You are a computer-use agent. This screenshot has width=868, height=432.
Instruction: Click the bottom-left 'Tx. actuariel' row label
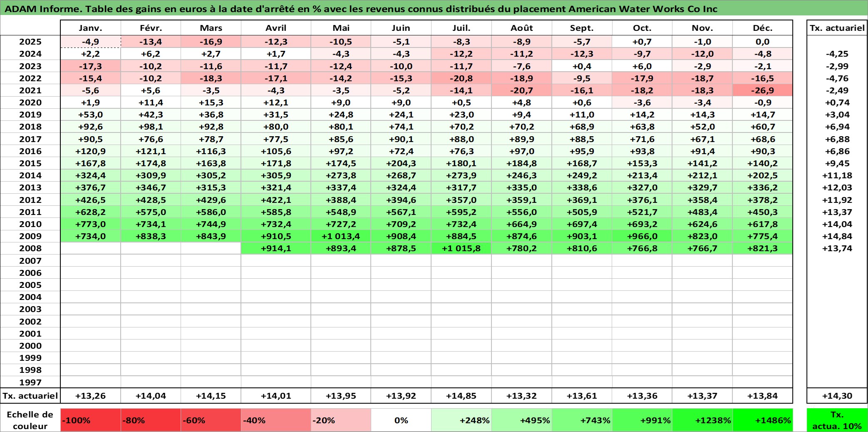[30, 396]
